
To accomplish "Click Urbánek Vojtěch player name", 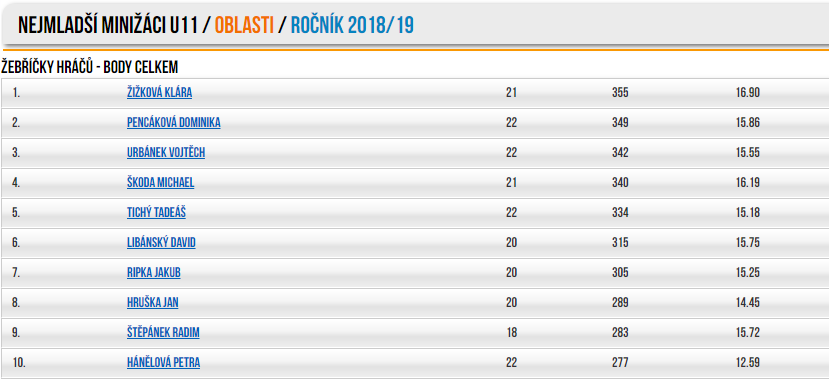I will point(166,153).
